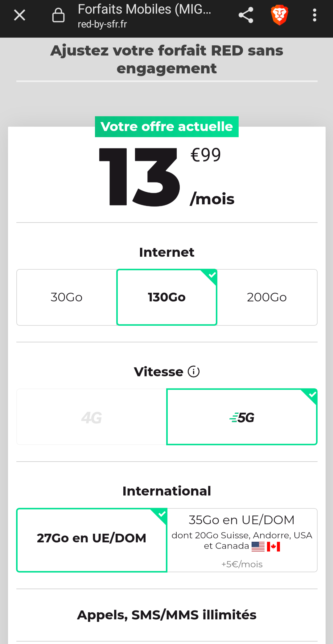Tap the +5€/mois price label
333x644 pixels.
pos(242,564)
